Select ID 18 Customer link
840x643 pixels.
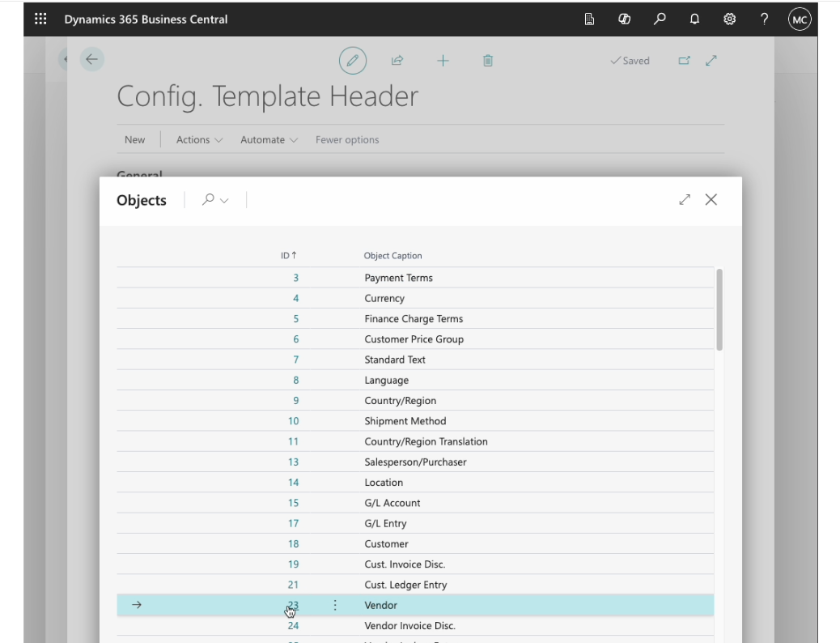click(293, 544)
